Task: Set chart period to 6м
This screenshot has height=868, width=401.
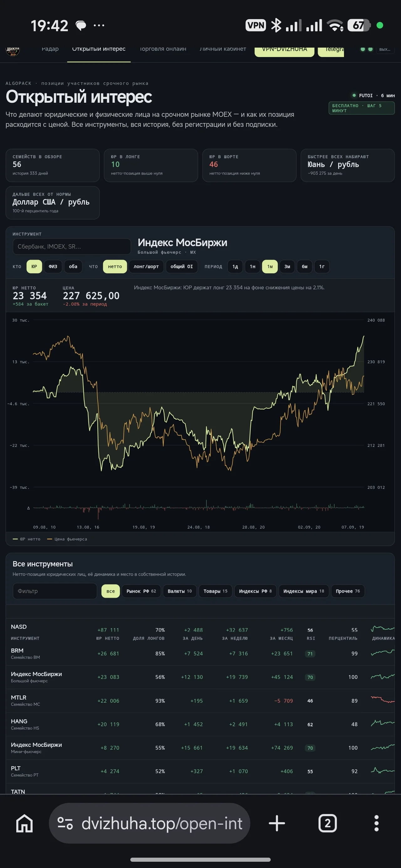Action: click(x=305, y=266)
